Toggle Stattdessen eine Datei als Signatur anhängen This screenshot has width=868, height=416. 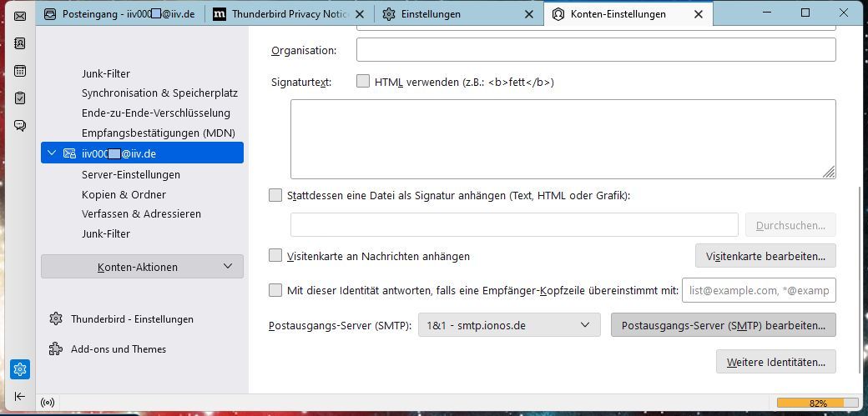[275, 195]
